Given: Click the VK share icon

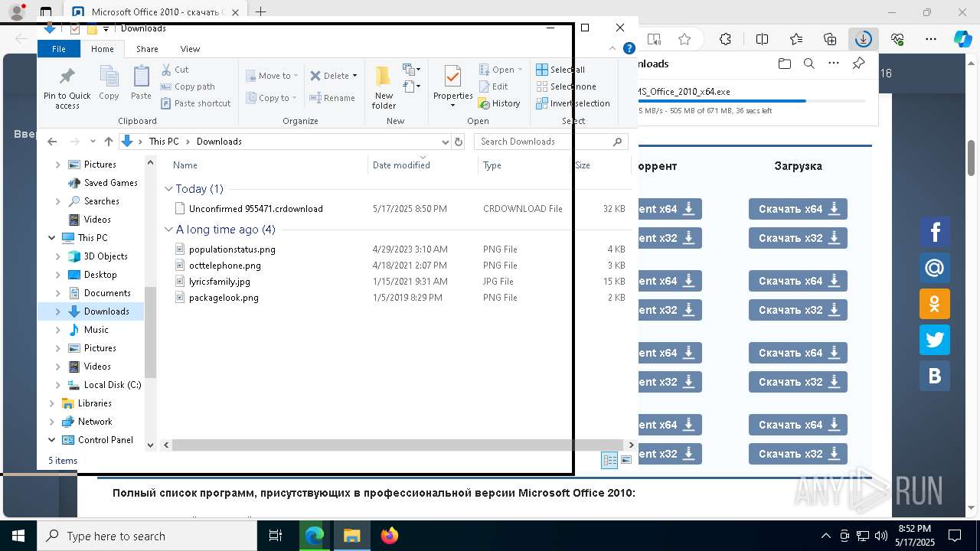Looking at the screenshot, I should pyautogui.click(x=934, y=376).
